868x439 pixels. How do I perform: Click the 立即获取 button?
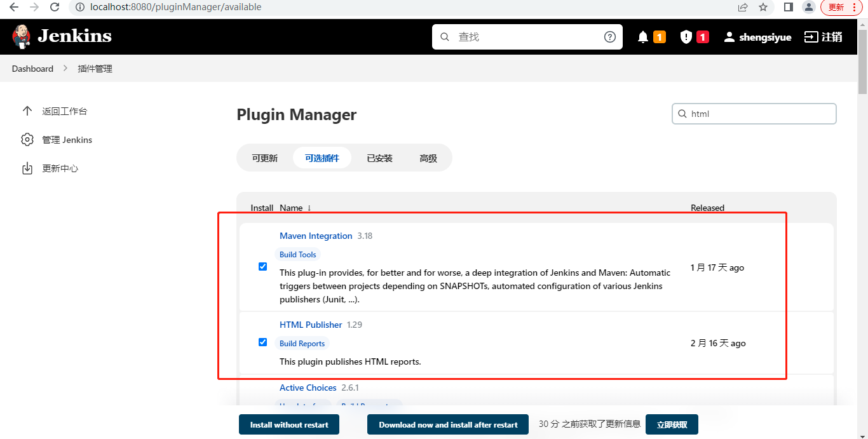tap(672, 424)
